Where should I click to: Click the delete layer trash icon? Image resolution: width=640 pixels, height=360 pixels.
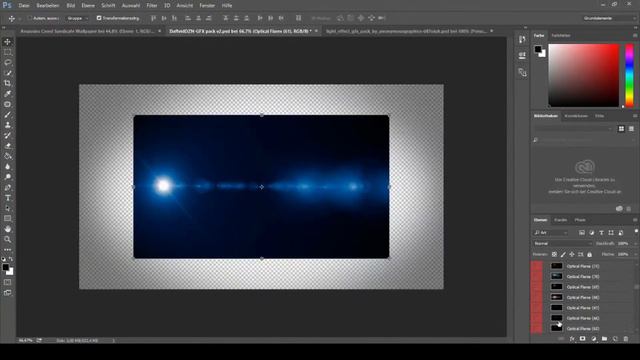(626, 339)
